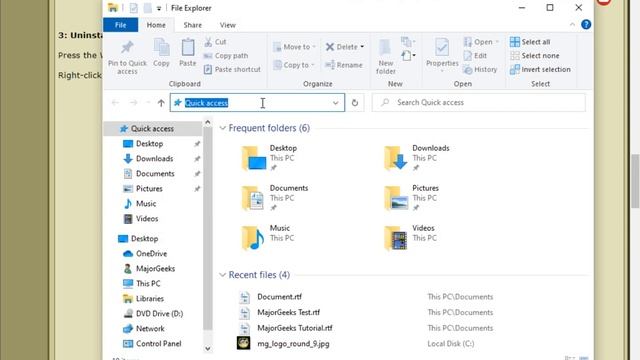Click the Paste ribbon icon
Viewport: 640px width, 360px height.
point(188,48)
